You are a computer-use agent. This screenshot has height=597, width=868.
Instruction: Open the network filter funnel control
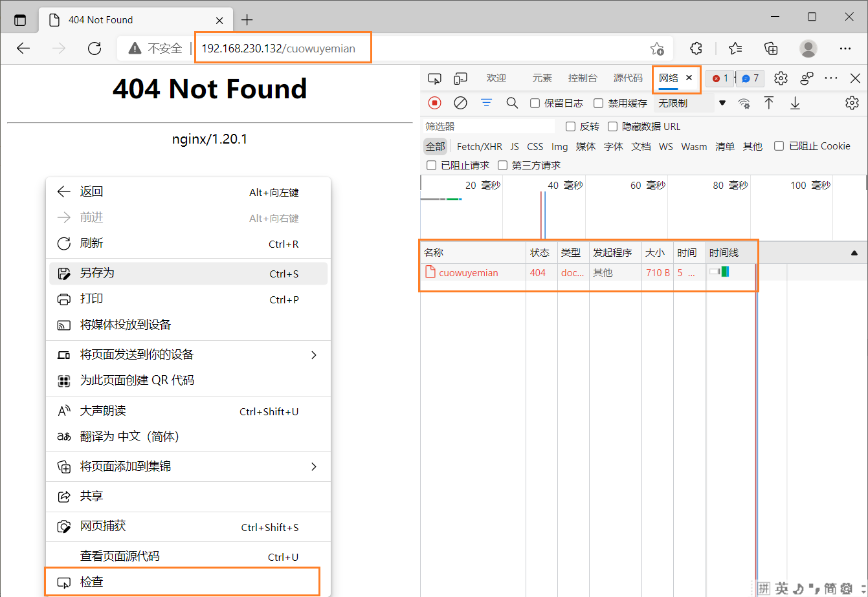point(486,103)
